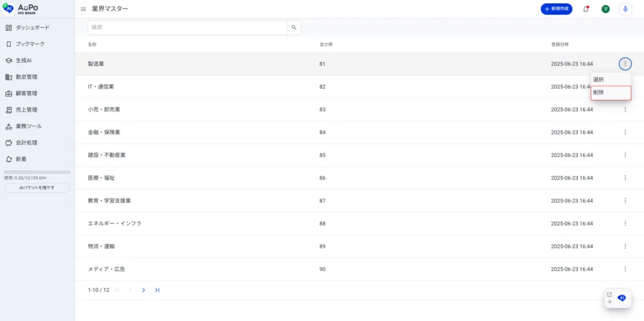
Task: Click the first page arrow
Action: tap(117, 290)
